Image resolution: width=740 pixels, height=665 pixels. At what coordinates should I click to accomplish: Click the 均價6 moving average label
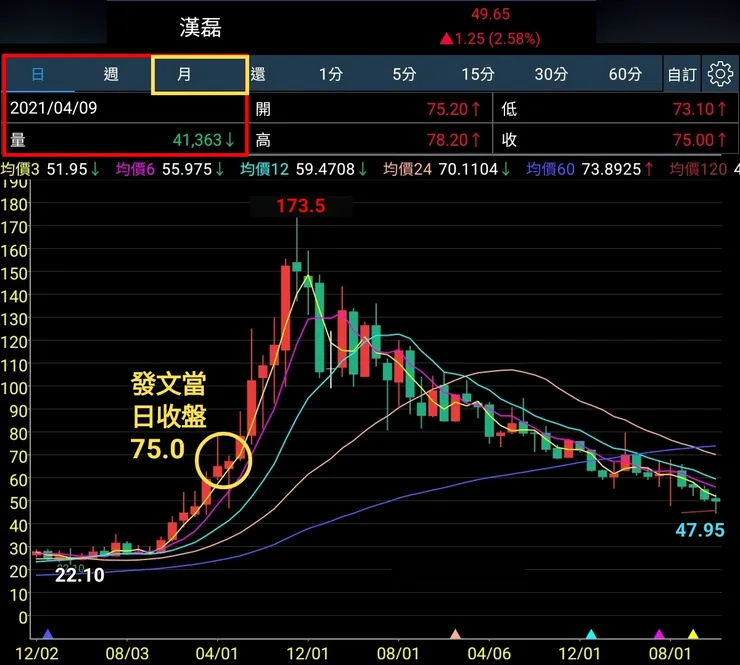coord(135,169)
